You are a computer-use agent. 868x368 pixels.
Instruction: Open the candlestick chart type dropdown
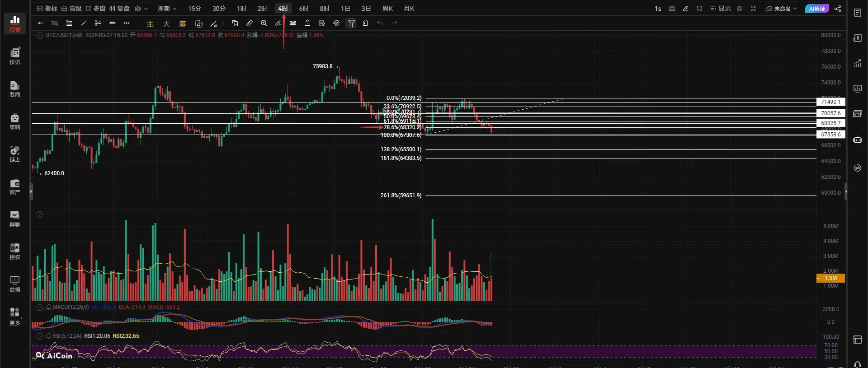[141, 9]
